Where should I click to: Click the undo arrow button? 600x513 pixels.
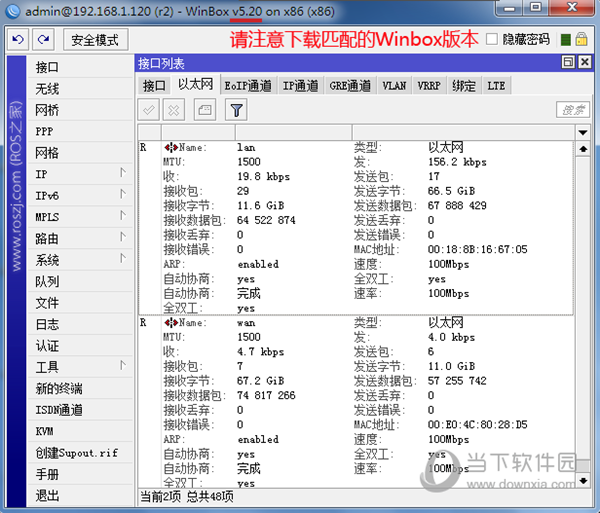coord(18,39)
